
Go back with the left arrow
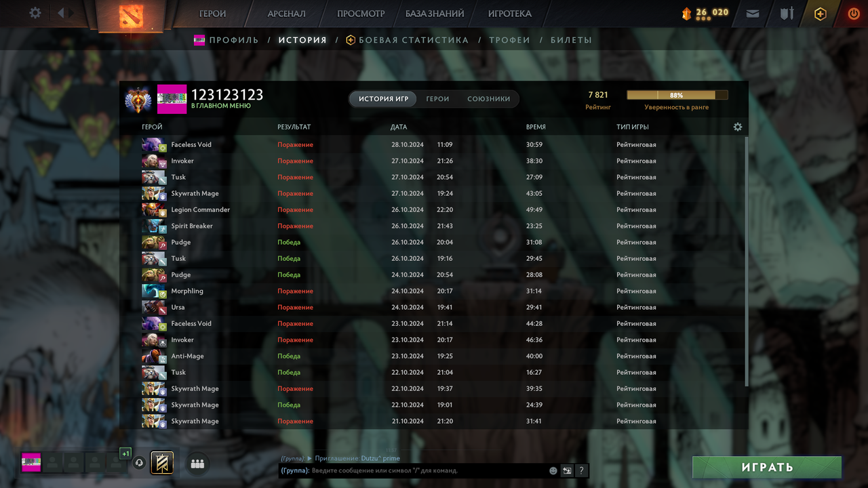61,13
